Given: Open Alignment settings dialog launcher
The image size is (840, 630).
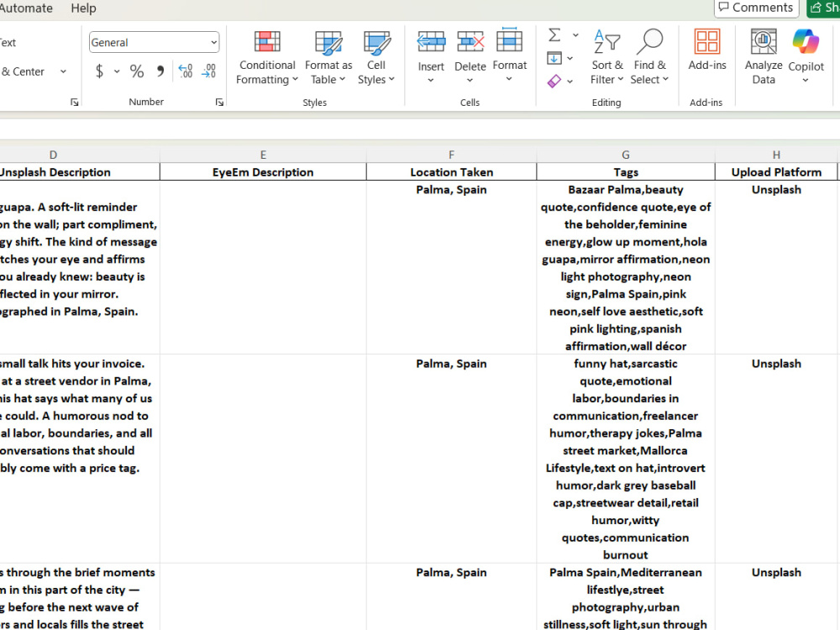Looking at the screenshot, I should tap(75, 102).
